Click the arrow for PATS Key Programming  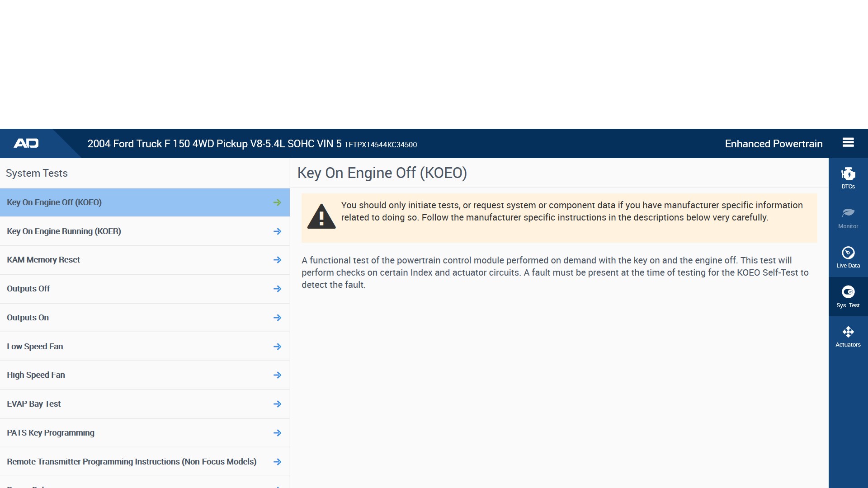tap(277, 432)
